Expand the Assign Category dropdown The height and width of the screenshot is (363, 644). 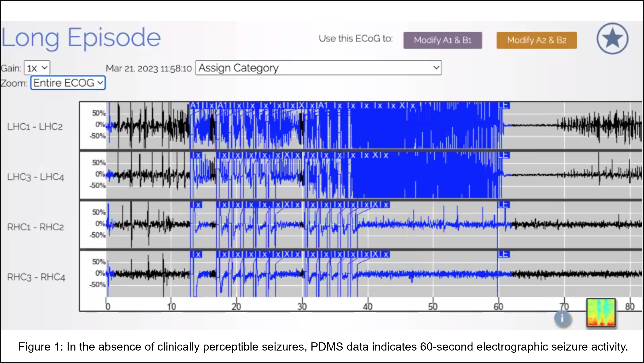pos(318,68)
